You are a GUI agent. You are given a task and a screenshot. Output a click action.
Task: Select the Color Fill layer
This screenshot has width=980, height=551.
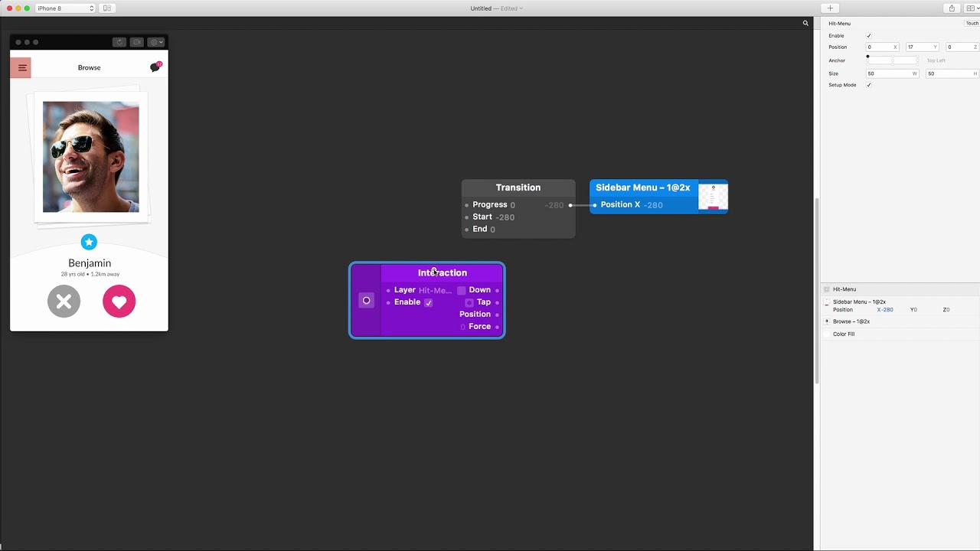coord(900,334)
